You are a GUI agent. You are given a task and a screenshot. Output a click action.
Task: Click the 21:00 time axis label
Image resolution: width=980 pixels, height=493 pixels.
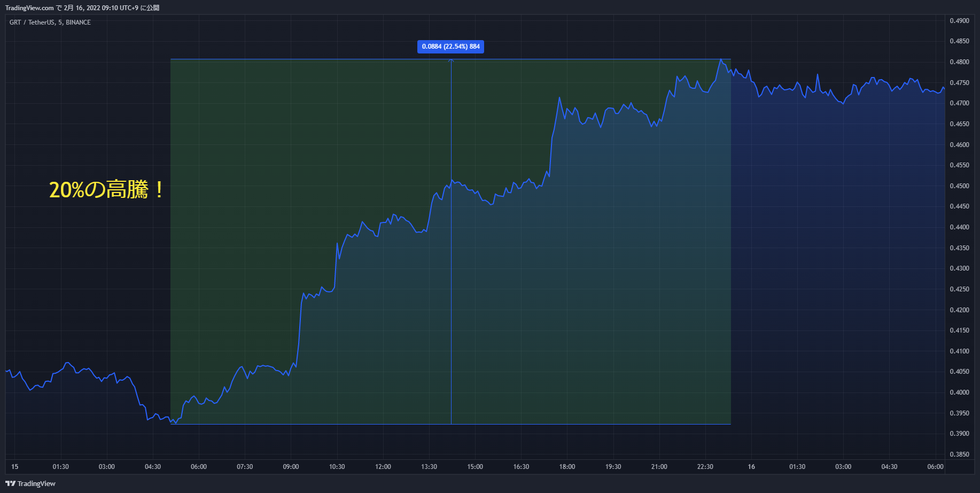659,467
